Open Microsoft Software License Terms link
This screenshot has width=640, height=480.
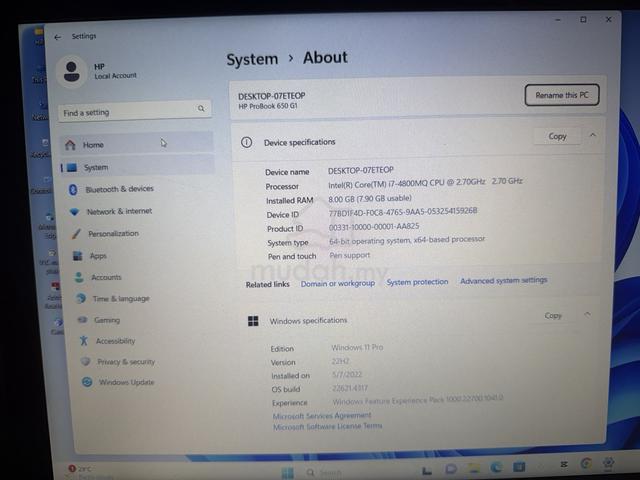click(x=327, y=426)
